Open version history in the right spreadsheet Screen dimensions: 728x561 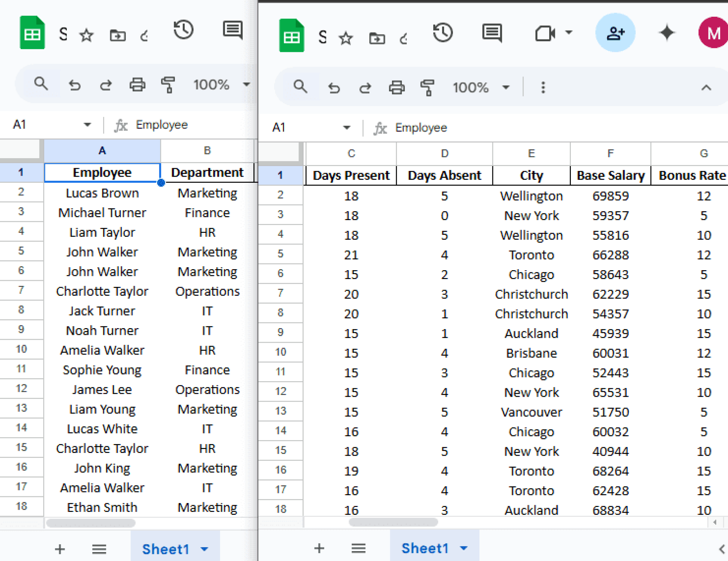pyautogui.click(x=442, y=33)
